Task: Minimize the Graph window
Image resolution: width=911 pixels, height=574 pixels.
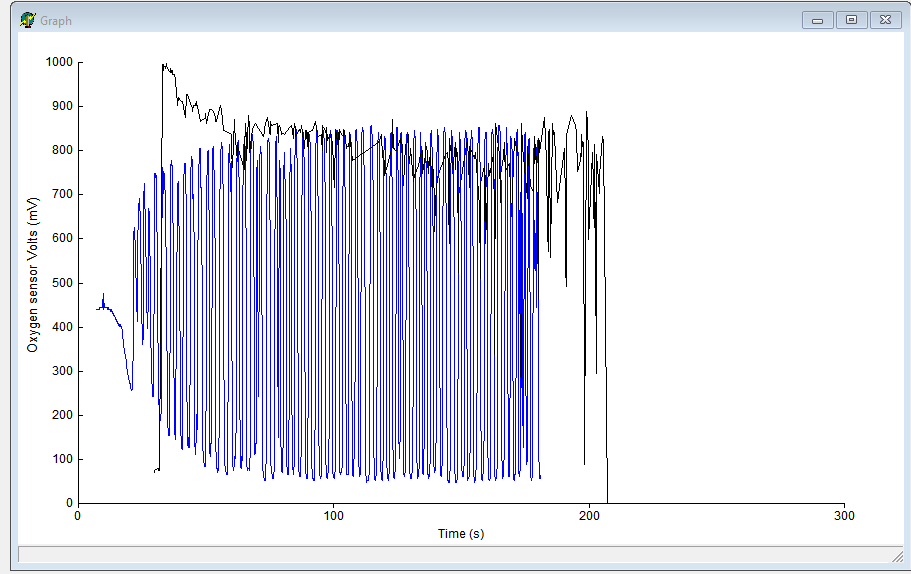Action: 817,20
